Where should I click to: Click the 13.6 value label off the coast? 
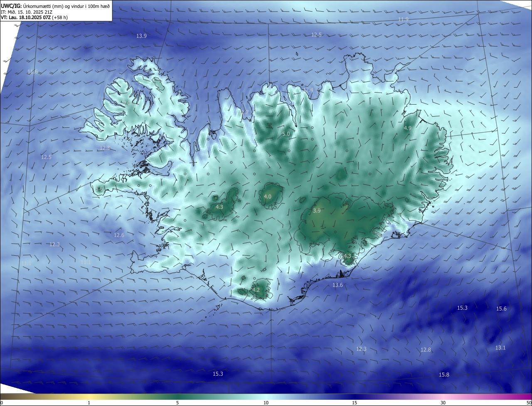point(337,285)
